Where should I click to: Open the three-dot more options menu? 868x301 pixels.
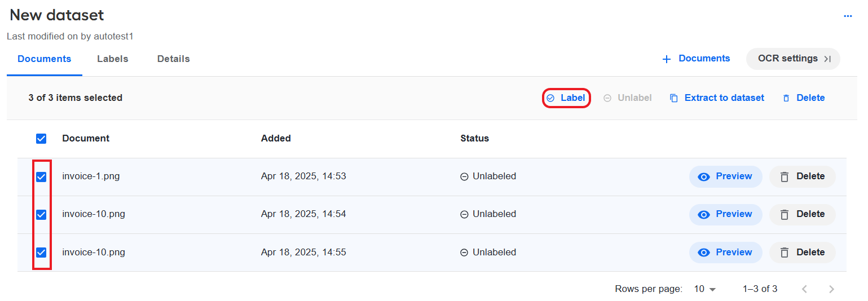coord(847,16)
